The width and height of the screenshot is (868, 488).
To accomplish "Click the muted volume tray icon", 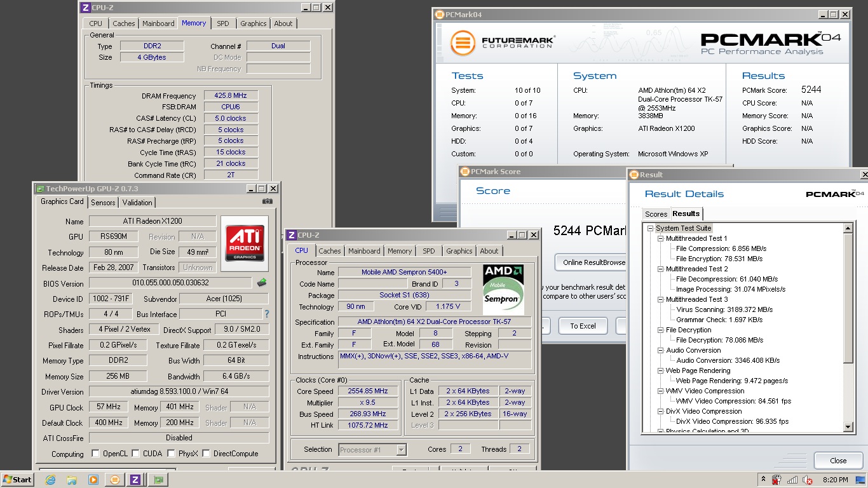I will coord(808,480).
